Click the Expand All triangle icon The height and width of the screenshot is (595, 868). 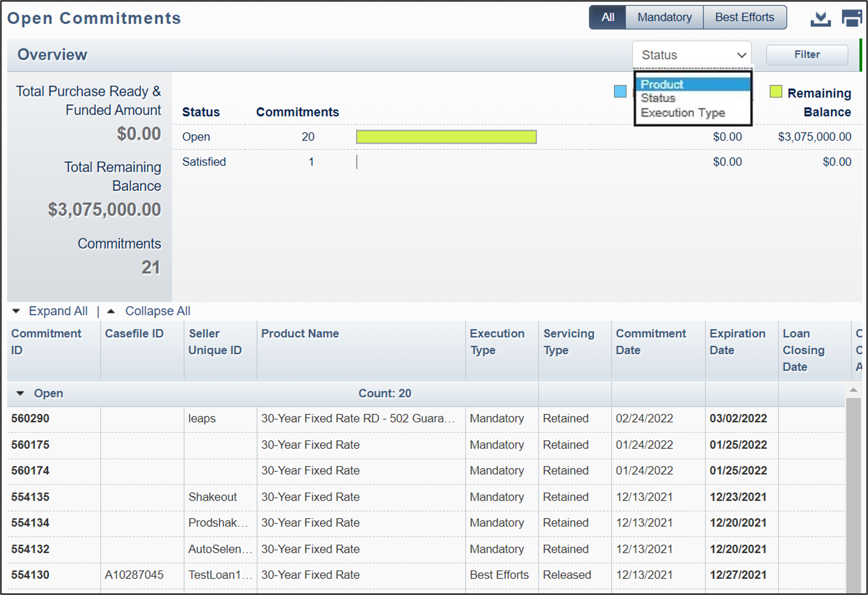(16, 311)
